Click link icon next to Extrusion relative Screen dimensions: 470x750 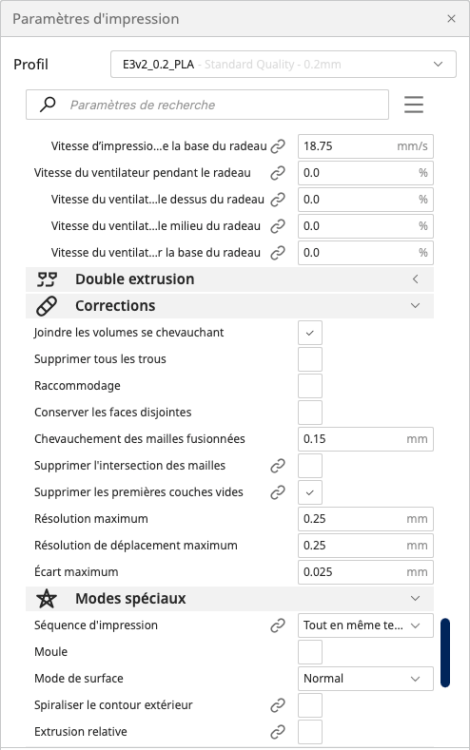tap(278, 731)
